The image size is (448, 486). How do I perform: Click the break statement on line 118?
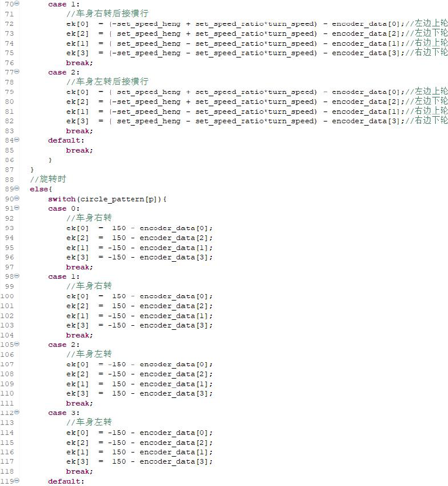(79, 471)
